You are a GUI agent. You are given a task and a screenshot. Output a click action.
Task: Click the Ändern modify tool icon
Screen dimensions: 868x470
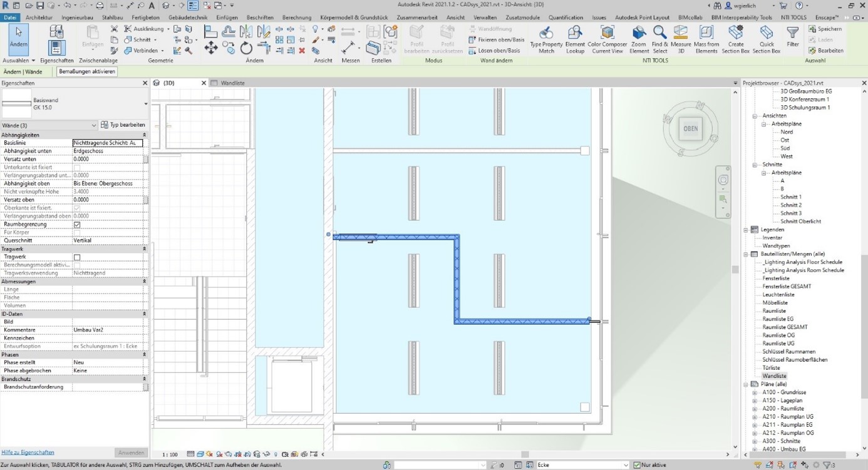point(18,39)
